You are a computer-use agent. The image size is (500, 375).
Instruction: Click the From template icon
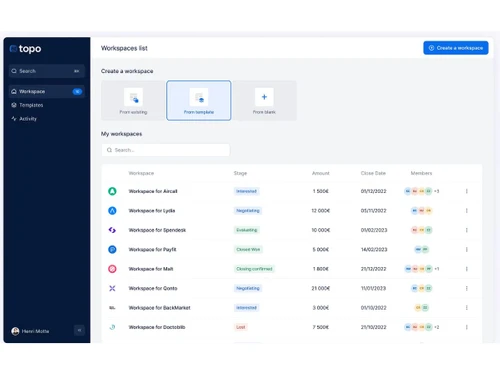199,97
